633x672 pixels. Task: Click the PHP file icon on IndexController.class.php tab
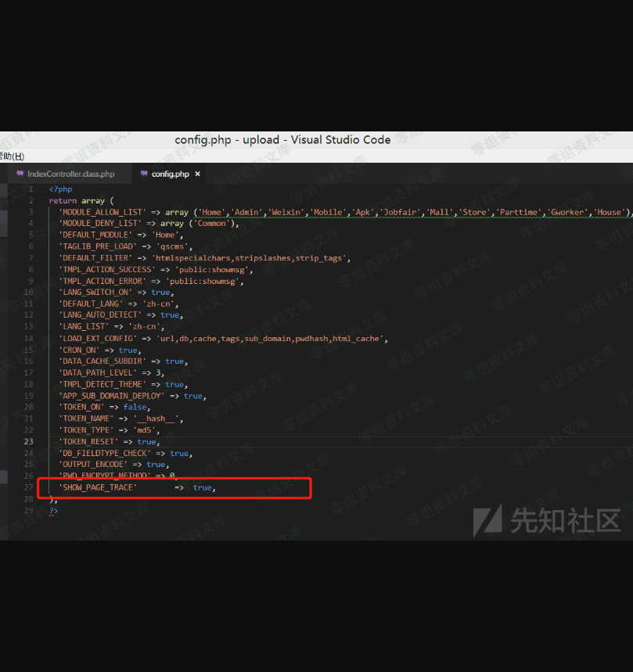20,174
